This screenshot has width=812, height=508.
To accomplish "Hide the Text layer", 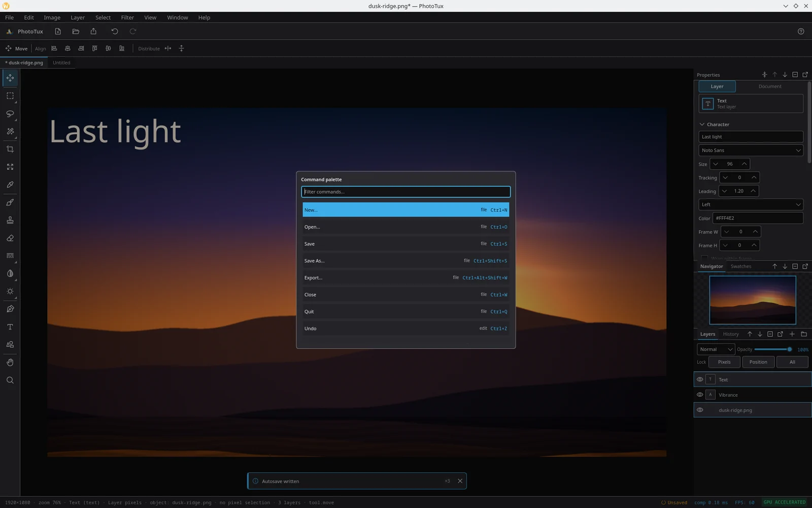I will (x=700, y=379).
